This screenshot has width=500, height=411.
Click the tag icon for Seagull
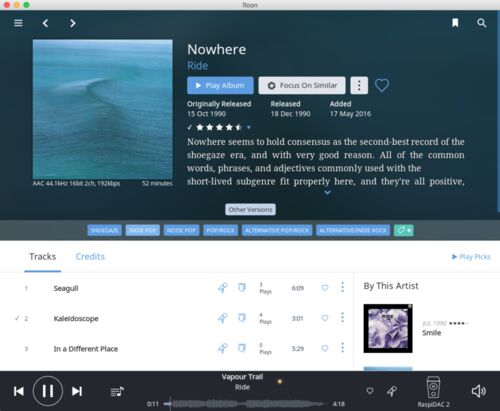242,287
